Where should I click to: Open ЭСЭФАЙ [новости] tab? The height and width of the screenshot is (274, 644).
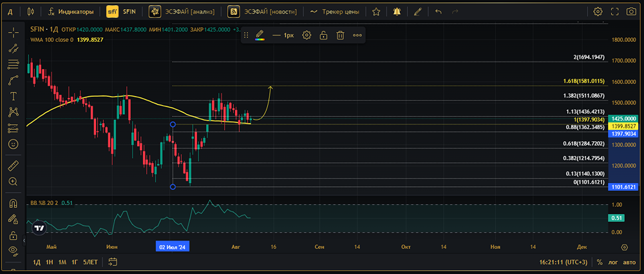263,12
